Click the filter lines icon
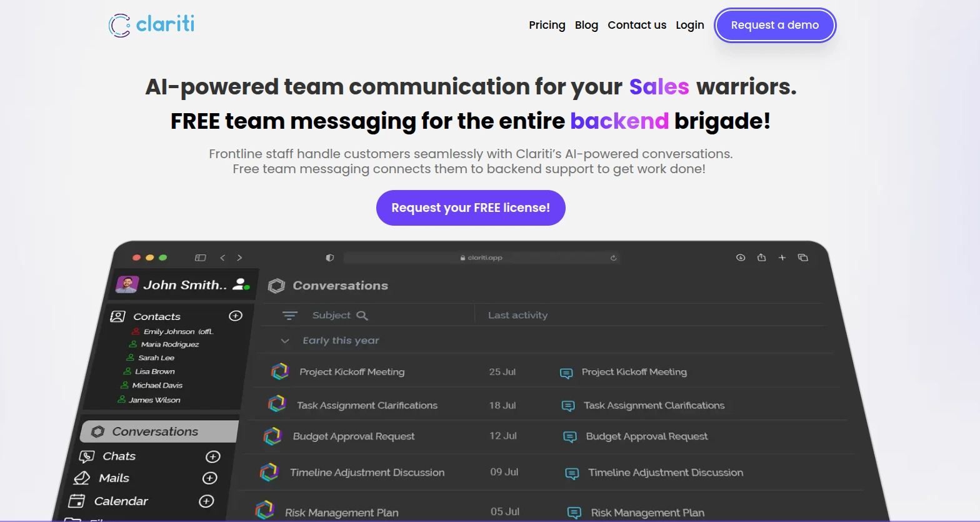Viewport: 980px width, 522px height. [x=289, y=316]
